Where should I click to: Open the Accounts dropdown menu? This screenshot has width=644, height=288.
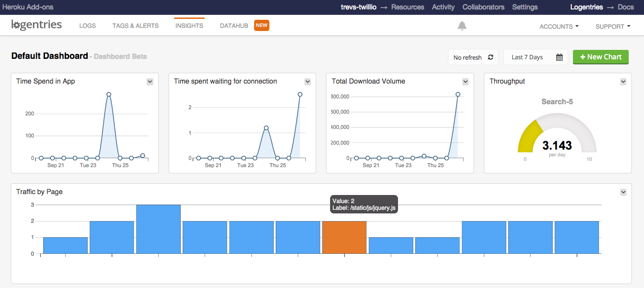559,27
